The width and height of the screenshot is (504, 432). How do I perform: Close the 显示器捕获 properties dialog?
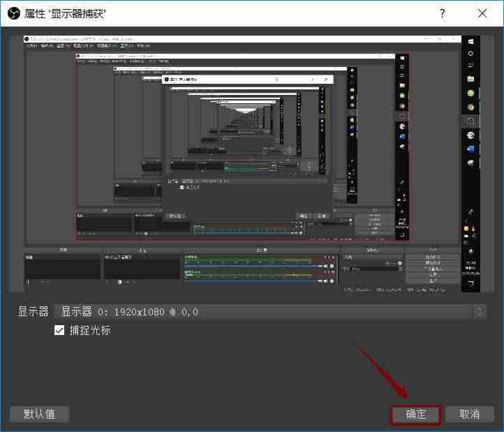coord(482,13)
